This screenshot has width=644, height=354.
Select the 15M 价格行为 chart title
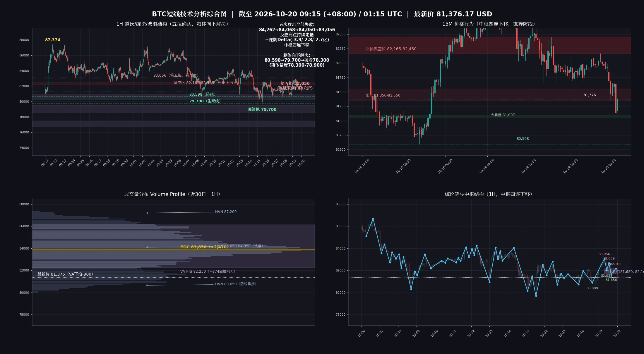(490, 24)
